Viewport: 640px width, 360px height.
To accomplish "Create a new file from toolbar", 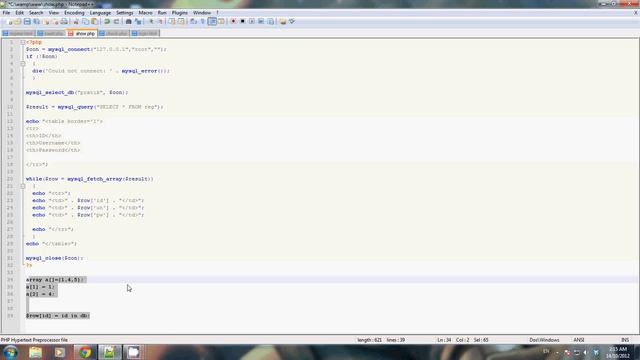I will click(9, 21).
